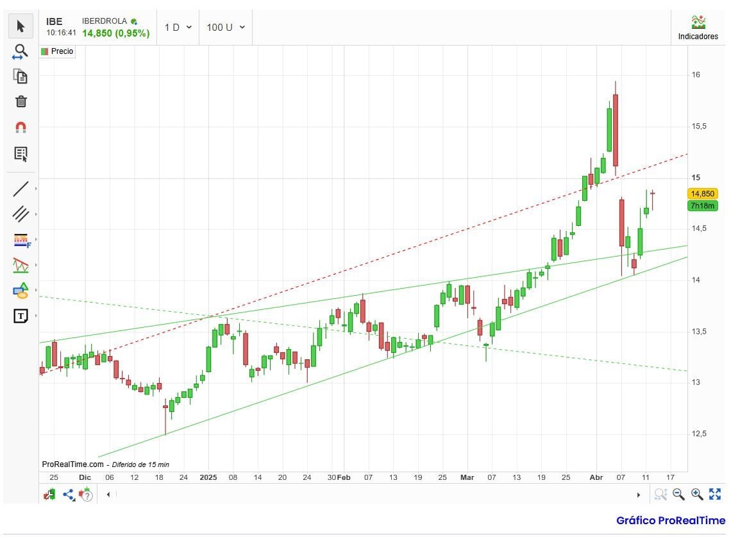Click the Feb label on time axis
This screenshot has height=537, width=756.
click(344, 477)
